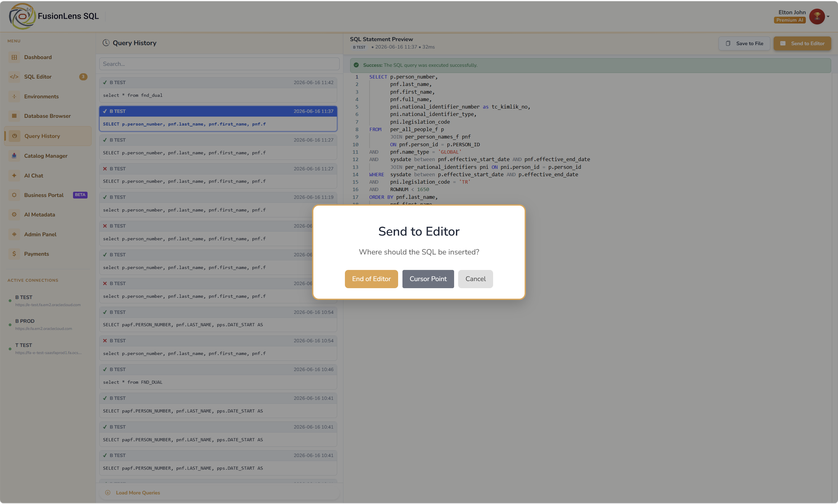This screenshot has height=504, width=838.
Task: Click the SQL Editor code brackets icon
Action: [14, 77]
